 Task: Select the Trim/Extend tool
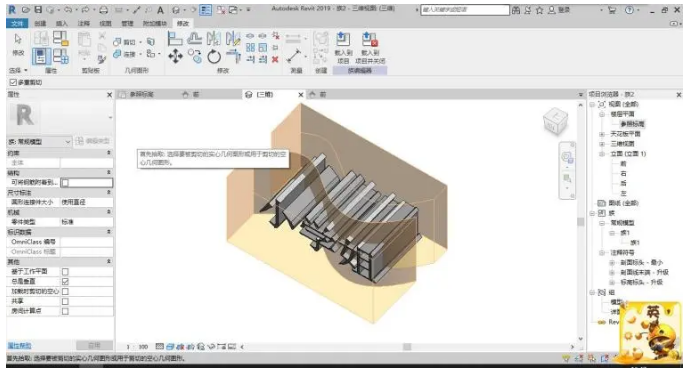click(x=233, y=56)
